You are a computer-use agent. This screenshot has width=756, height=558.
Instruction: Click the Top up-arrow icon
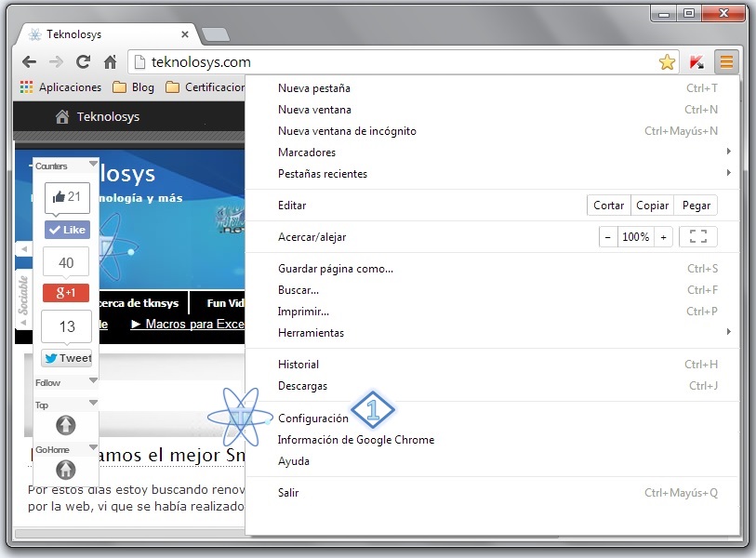click(x=66, y=425)
